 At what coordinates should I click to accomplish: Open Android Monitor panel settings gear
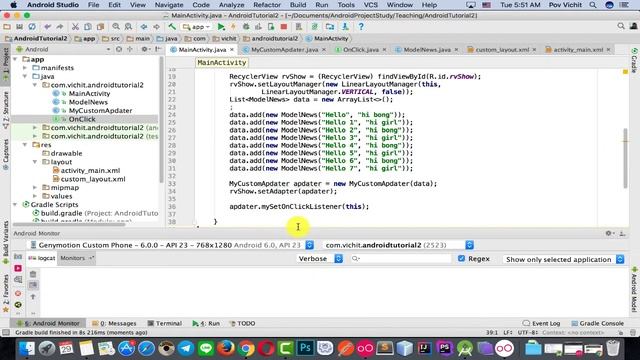tap(609, 233)
